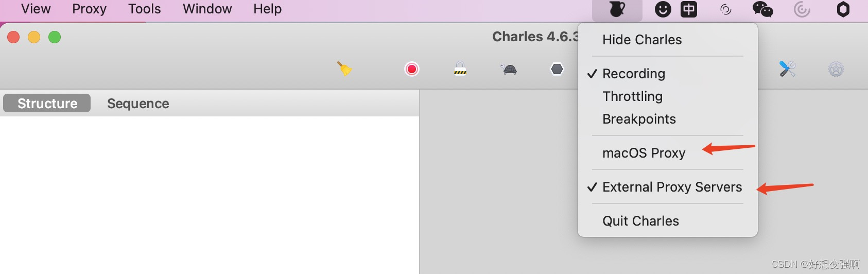Click the spiral swirl menu bar icon
The height and width of the screenshot is (274, 868).
pyautogui.click(x=802, y=9)
